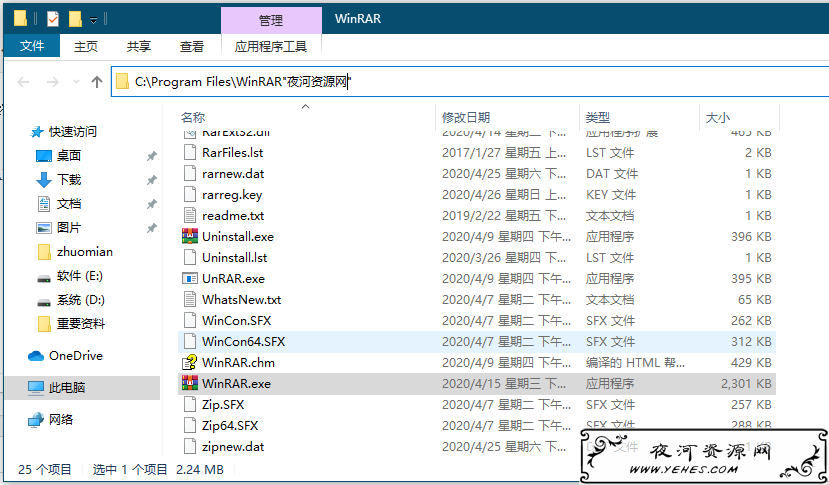Switch to the 查看 ribbon tab
The width and height of the screenshot is (829, 485).
coord(191,47)
